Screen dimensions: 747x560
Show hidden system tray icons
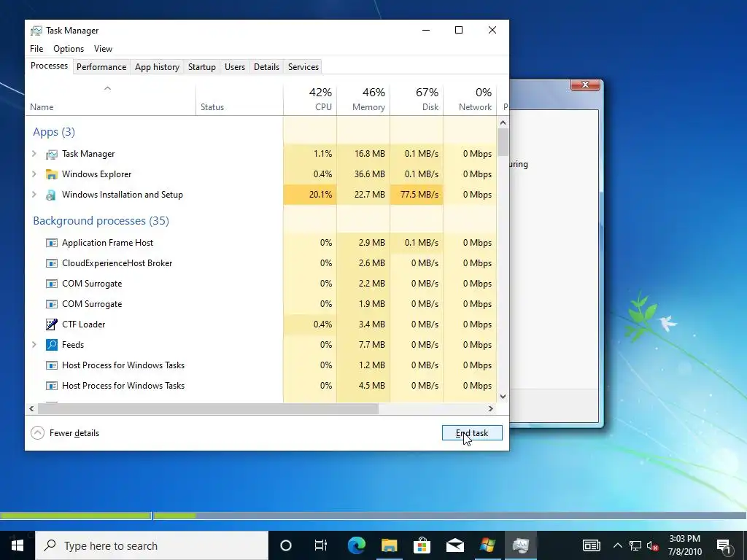(x=617, y=545)
